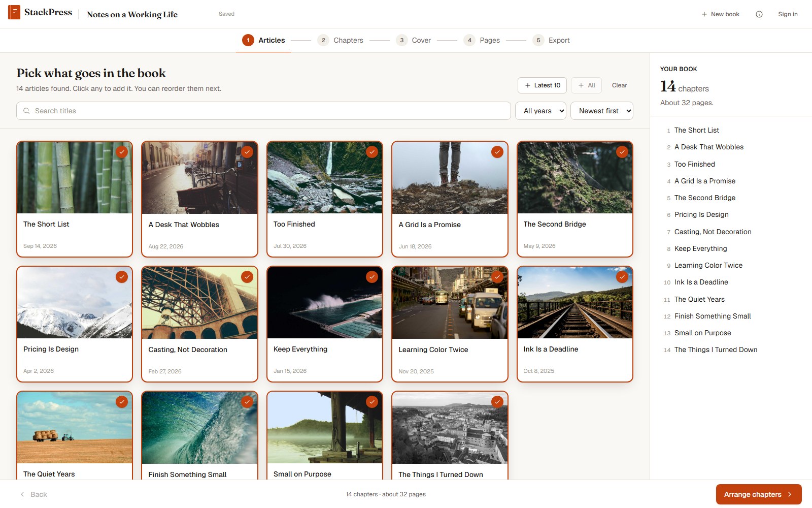Viewport: 812px width, 508px height.
Task: Open the Cover step
Action: point(413,40)
